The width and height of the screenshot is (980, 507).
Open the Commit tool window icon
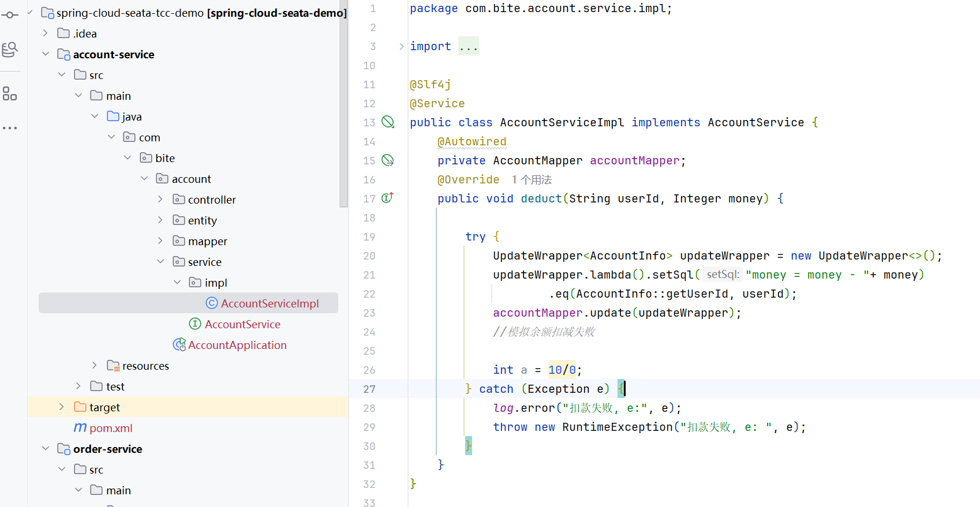(10, 14)
